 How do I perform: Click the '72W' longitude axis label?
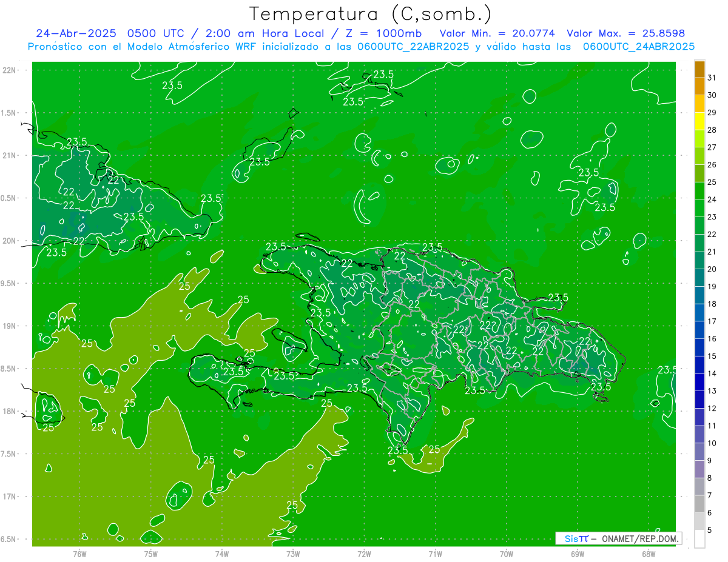point(364,554)
